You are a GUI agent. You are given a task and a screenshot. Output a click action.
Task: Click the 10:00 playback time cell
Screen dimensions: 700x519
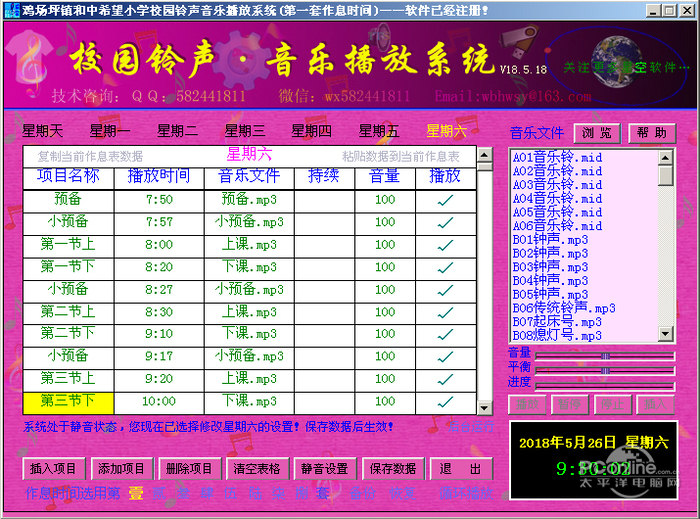pos(159,402)
